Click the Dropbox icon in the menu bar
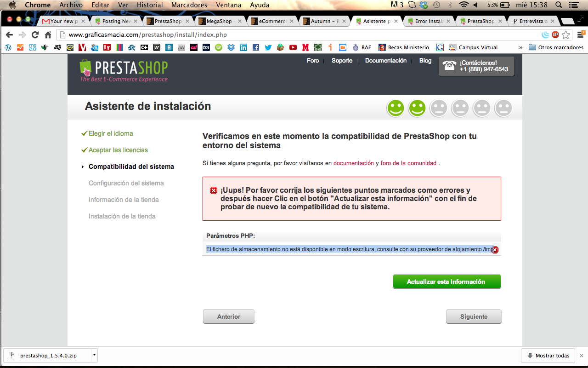This screenshot has width=588, height=368. 424,5
